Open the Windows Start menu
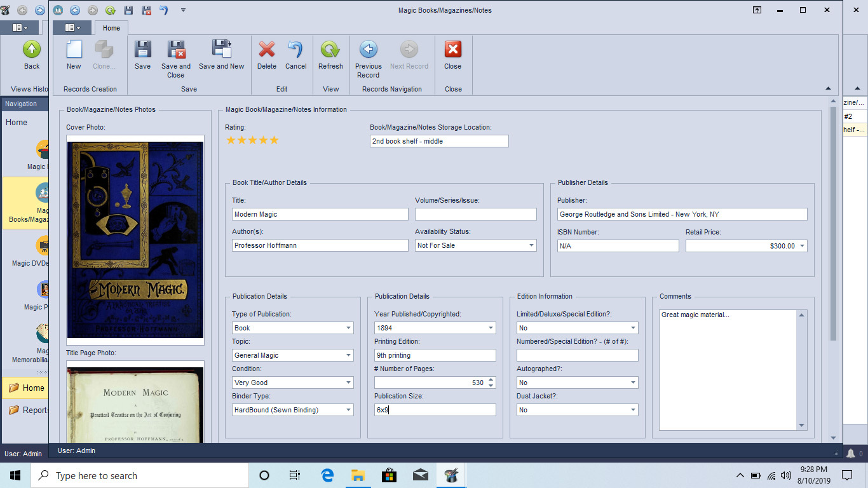The width and height of the screenshot is (868, 488). tap(15, 475)
